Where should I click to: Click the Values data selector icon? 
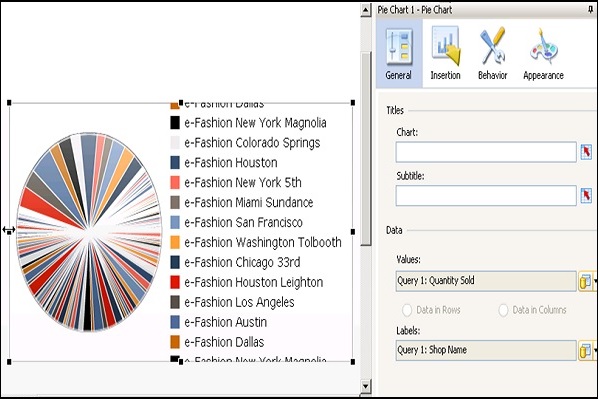point(585,282)
